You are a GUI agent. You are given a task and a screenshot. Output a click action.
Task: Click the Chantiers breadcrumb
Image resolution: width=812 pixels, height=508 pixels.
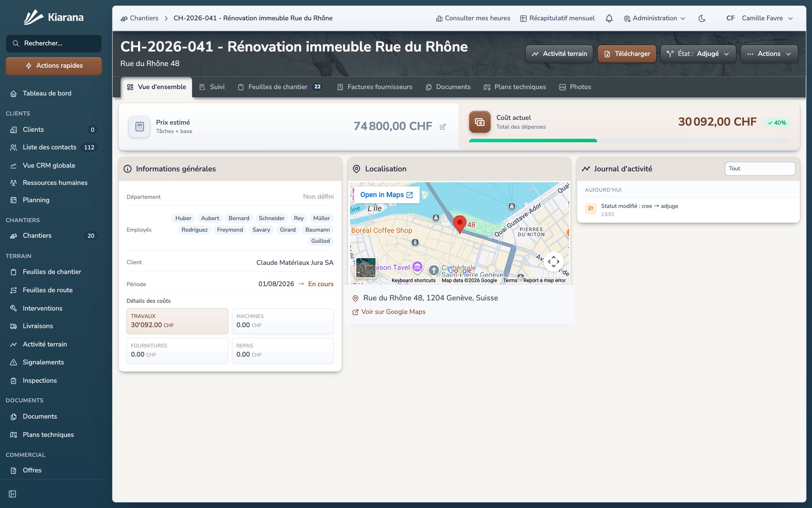tap(140, 18)
